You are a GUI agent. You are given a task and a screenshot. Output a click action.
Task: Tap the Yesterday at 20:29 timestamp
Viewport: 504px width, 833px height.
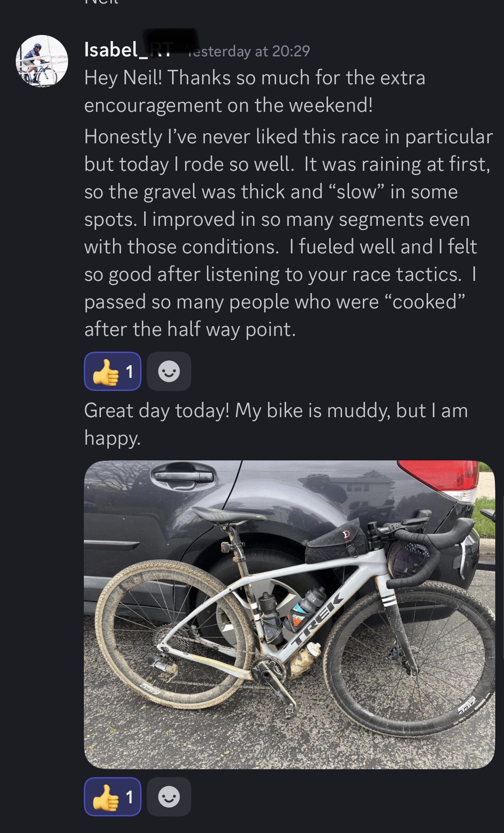point(249,51)
